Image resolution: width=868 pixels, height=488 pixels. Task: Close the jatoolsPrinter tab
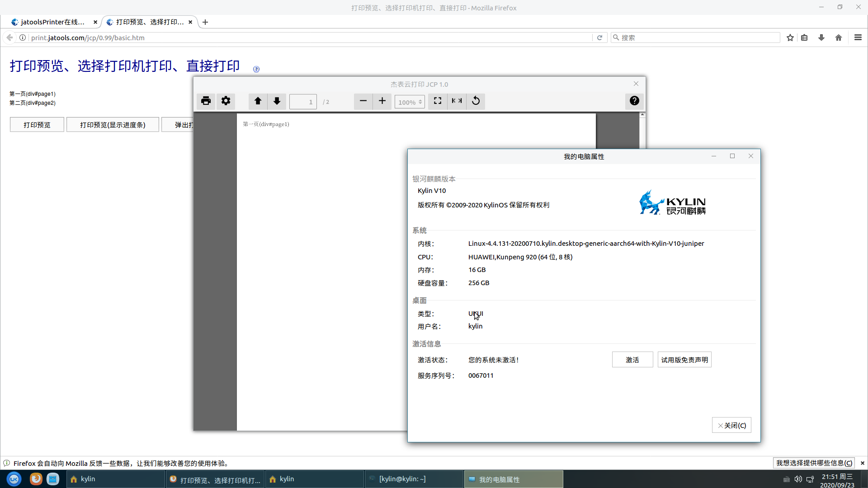95,22
